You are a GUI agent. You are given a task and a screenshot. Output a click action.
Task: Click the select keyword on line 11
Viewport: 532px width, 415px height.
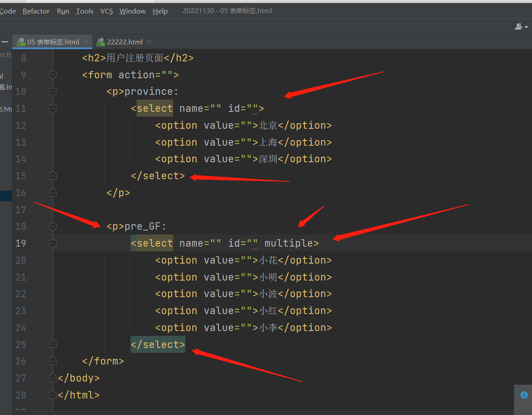(155, 108)
